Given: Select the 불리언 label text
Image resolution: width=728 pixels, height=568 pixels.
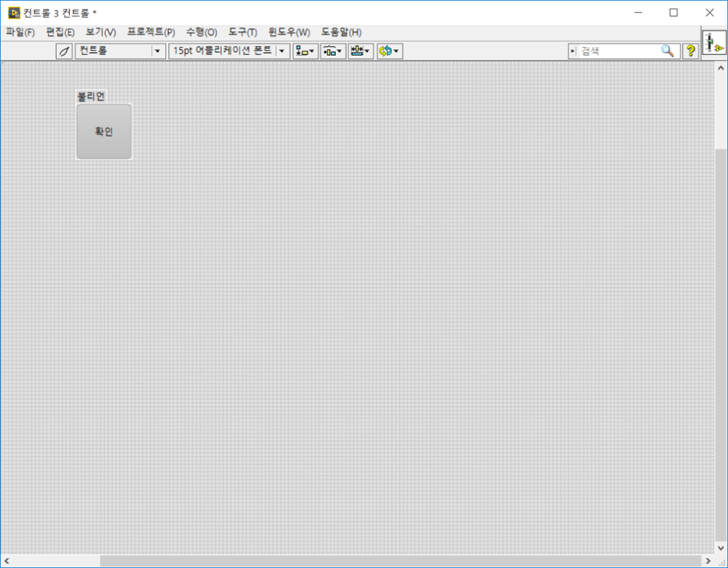Looking at the screenshot, I should pyautogui.click(x=91, y=96).
